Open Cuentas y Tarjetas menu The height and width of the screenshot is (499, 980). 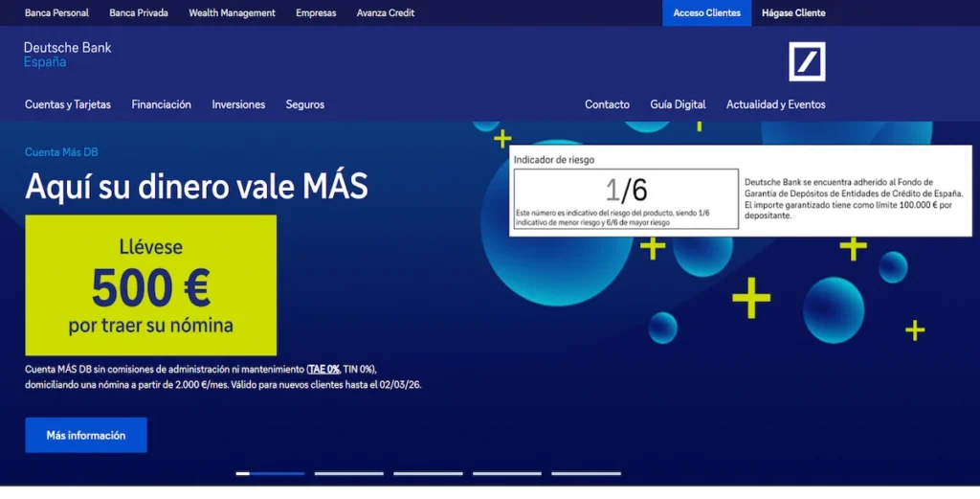point(68,104)
